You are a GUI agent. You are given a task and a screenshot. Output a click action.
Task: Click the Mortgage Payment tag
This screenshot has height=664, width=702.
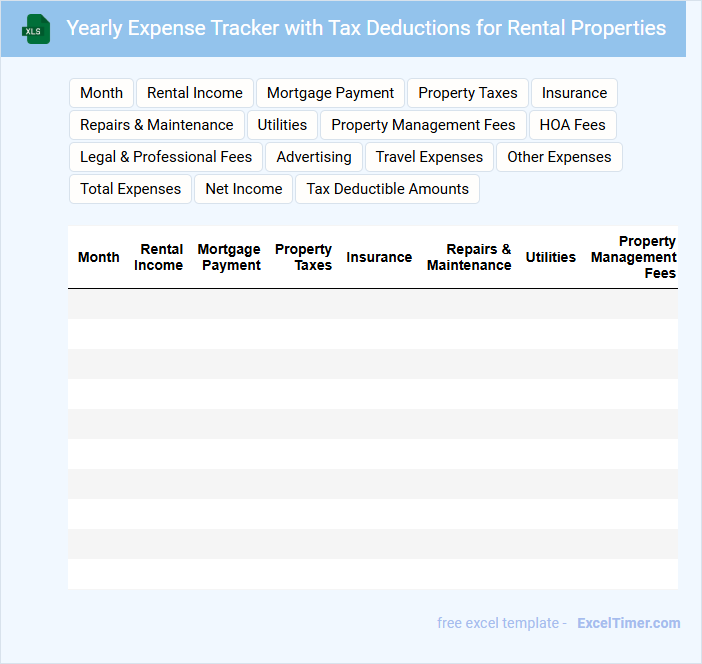pyautogui.click(x=330, y=93)
